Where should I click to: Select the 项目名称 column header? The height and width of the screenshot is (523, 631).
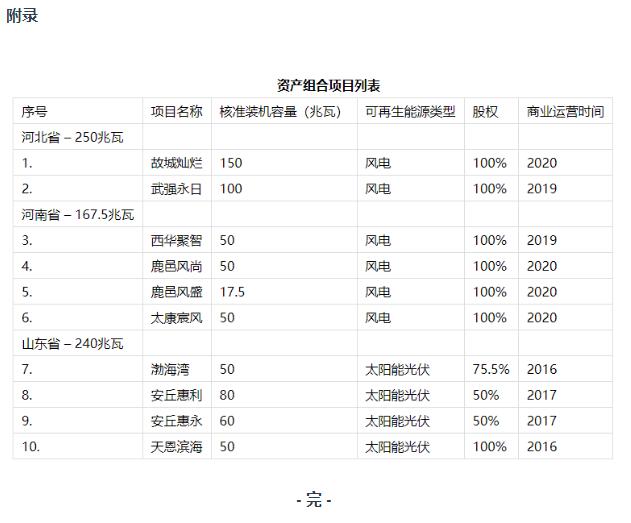tap(176, 111)
